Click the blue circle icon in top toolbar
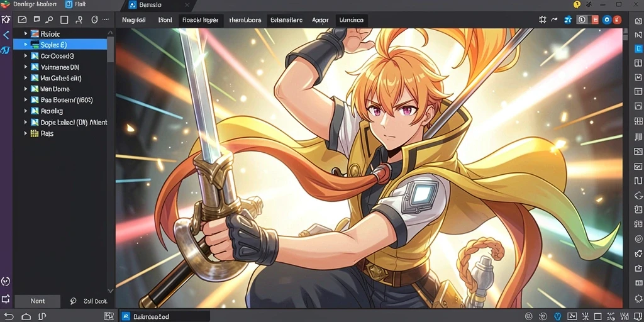This screenshot has height=322, width=644. [607, 19]
